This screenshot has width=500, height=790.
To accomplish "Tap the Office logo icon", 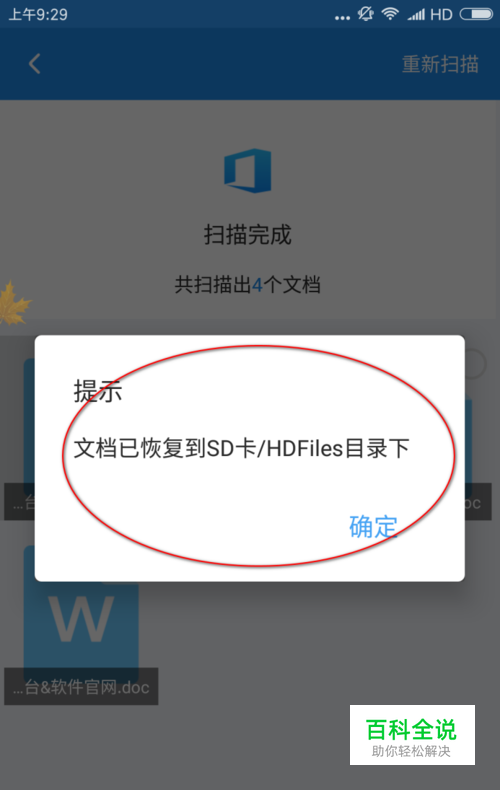I will (x=247, y=170).
